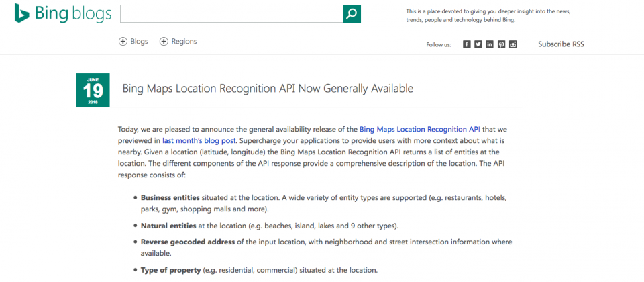Focus the blog search input field
Image resolution: width=644 pixels, height=282 pixels.
click(231, 14)
